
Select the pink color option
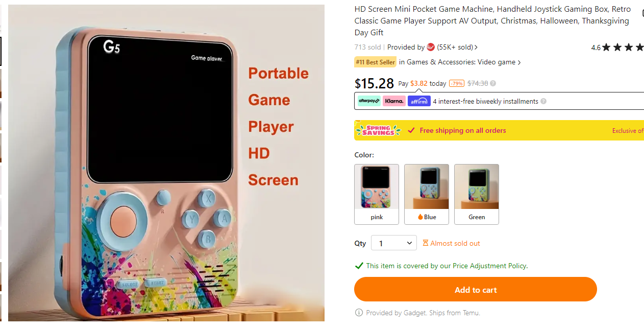click(x=377, y=194)
